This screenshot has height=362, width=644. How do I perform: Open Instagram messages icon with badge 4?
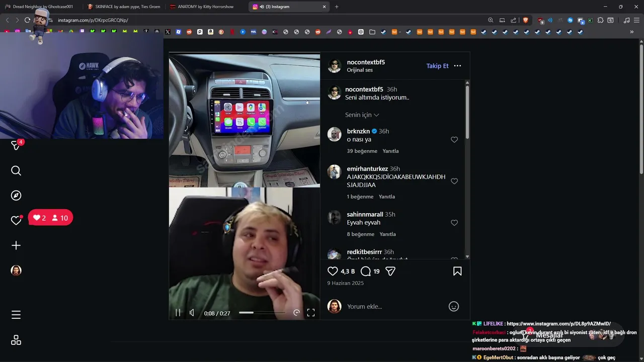16,145
